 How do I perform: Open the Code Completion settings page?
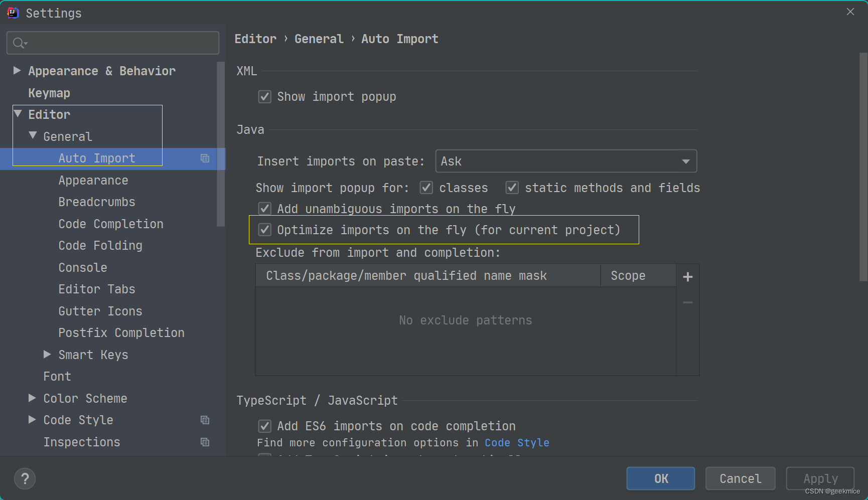[x=111, y=224]
